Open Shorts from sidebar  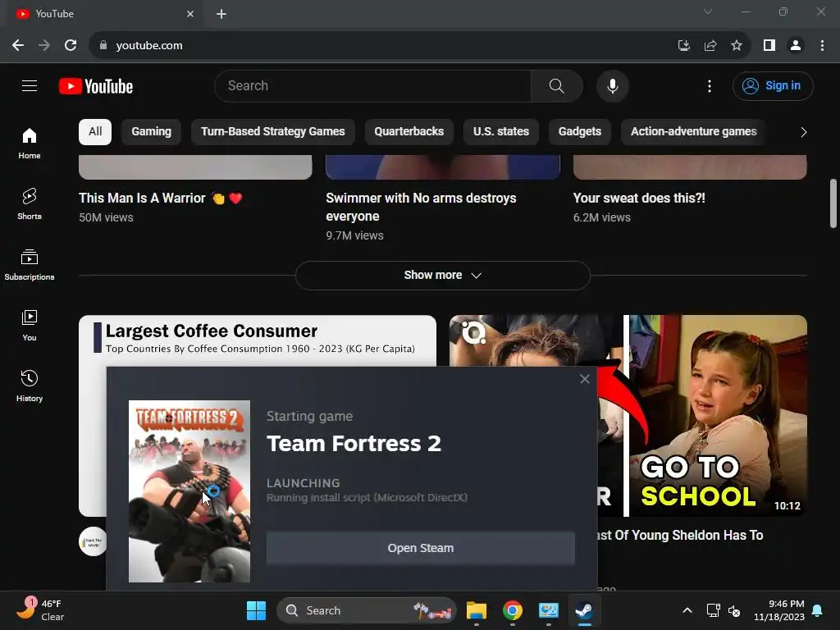pos(30,203)
